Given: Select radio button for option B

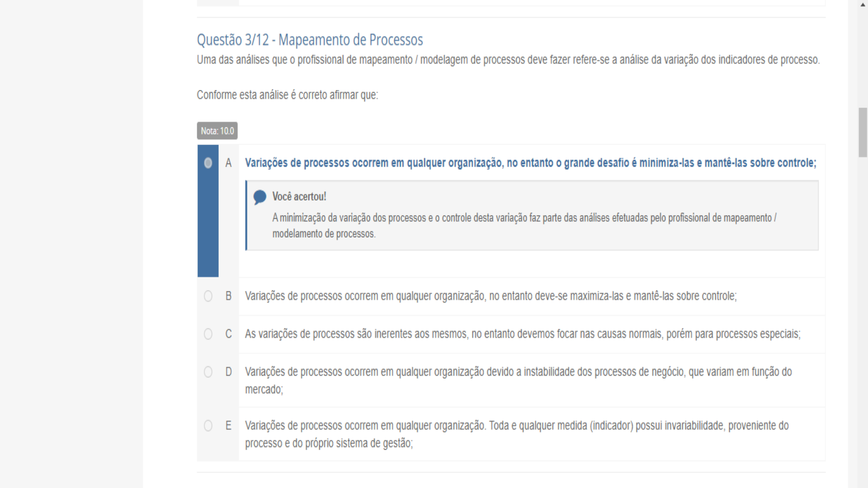Looking at the screenshot, I should click(x=208, y=296).
